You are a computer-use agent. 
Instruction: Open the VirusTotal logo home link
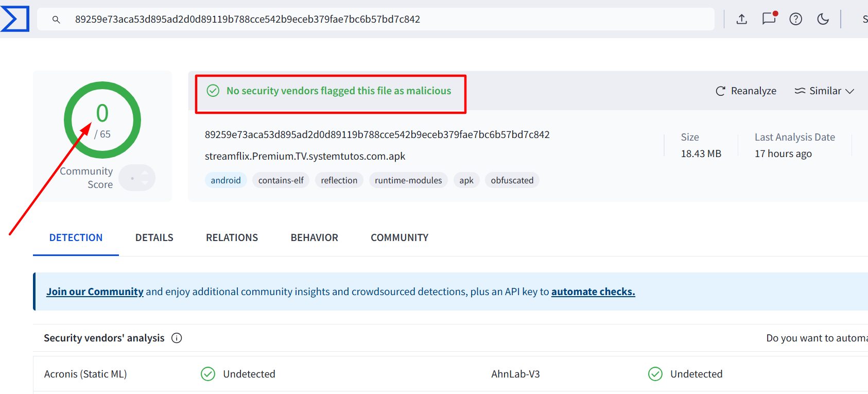[15, 19]
